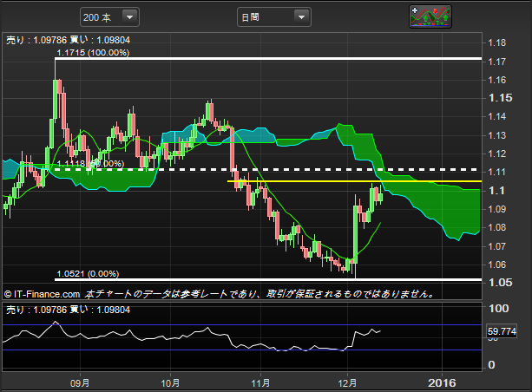Open the 日間 timeframe dropdown

pos(273,17)
